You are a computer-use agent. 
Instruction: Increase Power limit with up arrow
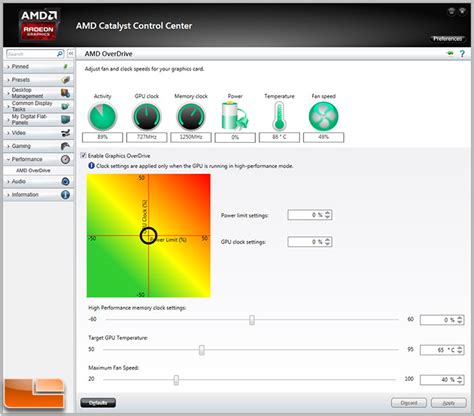click(x=328, y=213)
